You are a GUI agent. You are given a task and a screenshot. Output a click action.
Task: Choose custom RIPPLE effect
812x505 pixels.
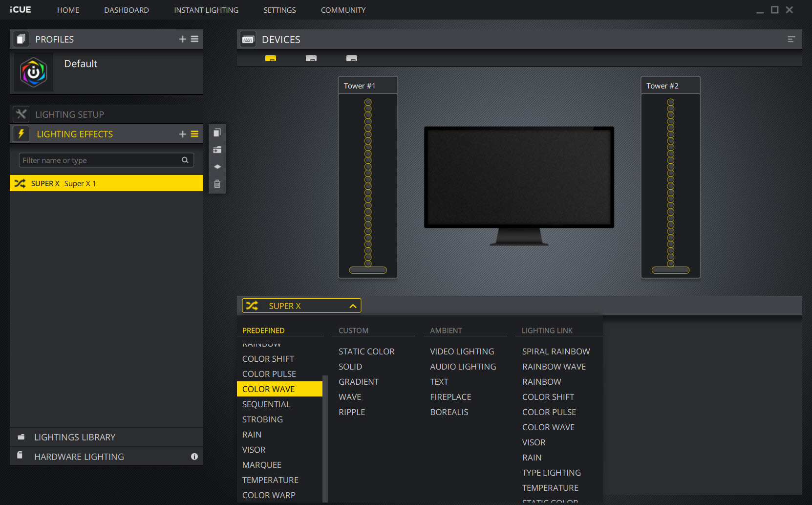[x=352, y=412]
